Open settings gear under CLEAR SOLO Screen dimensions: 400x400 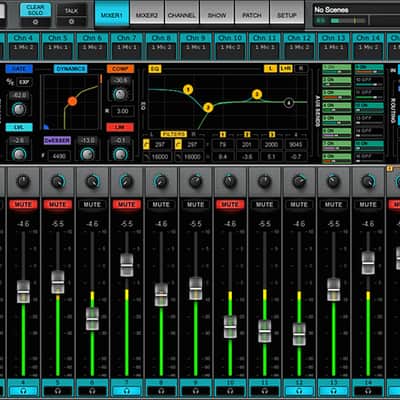(35, 22)
